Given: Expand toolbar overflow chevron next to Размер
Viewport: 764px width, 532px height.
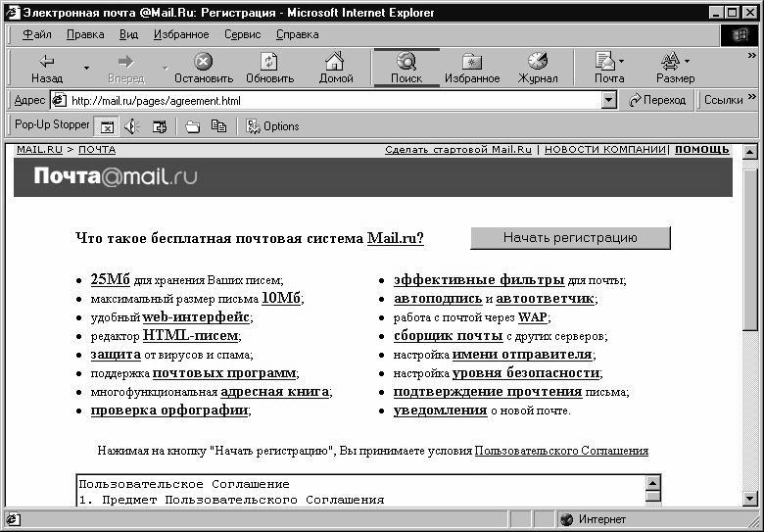Looking at the screenshot, I should 752,56.
